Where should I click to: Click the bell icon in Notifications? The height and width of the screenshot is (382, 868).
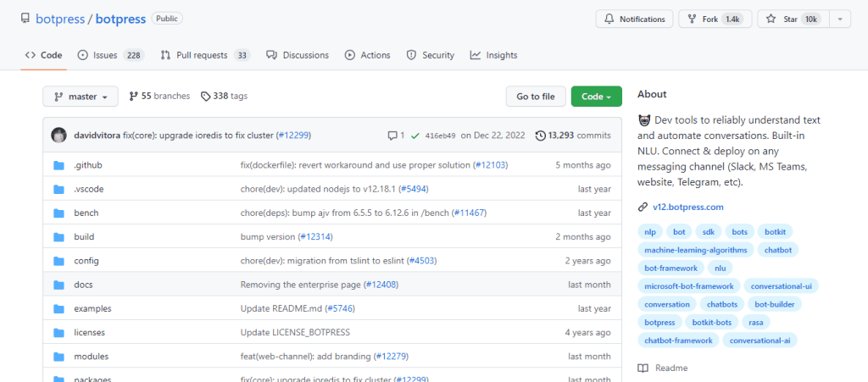[609, 19]
